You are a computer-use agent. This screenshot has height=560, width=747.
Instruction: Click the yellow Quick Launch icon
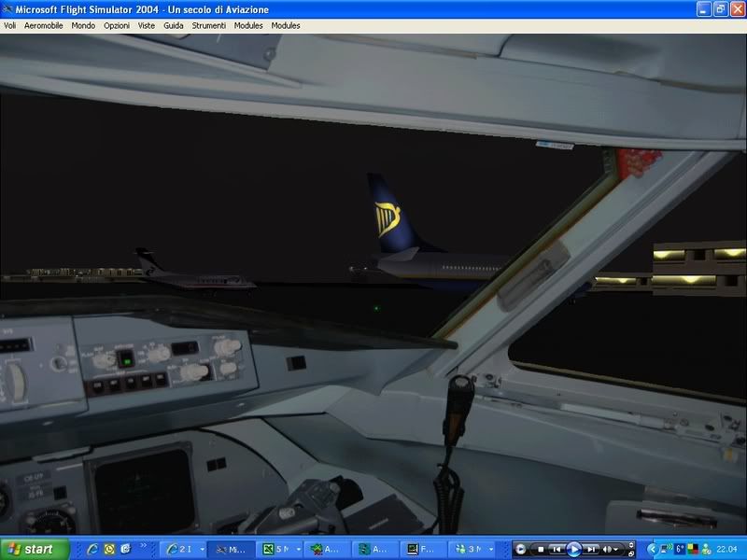click(109, 549)
